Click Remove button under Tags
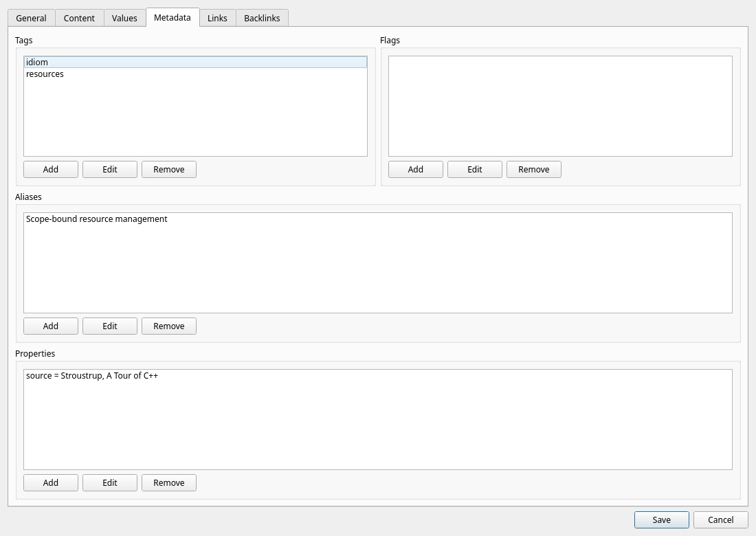This screenshot has height=536, width=756. tap(169, 169)
